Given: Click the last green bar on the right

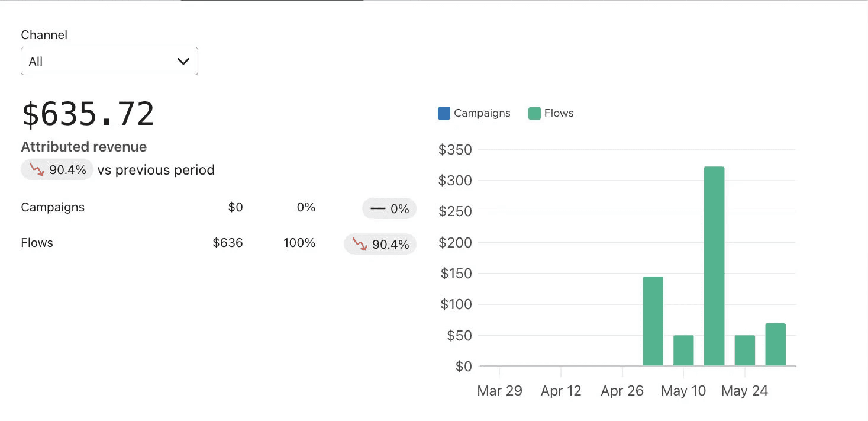Looking at the screenshot, I should tap(775, 344).
